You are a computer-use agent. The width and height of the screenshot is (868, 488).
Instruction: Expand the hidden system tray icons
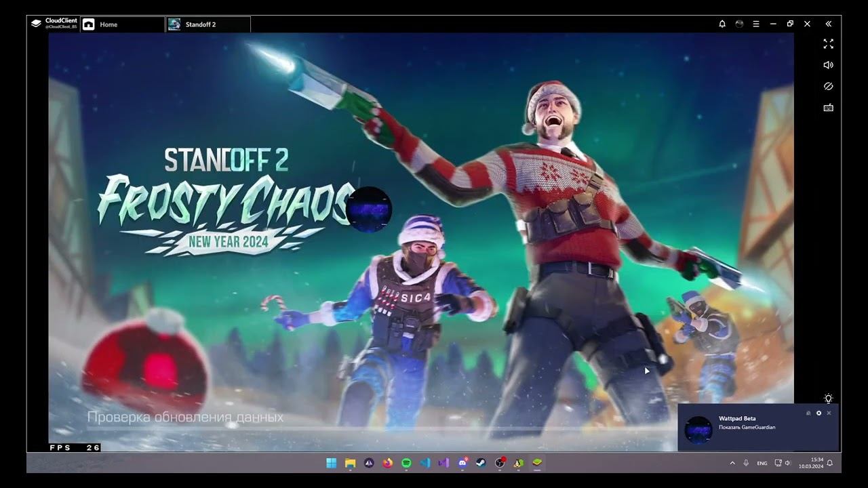coord(732,463)
